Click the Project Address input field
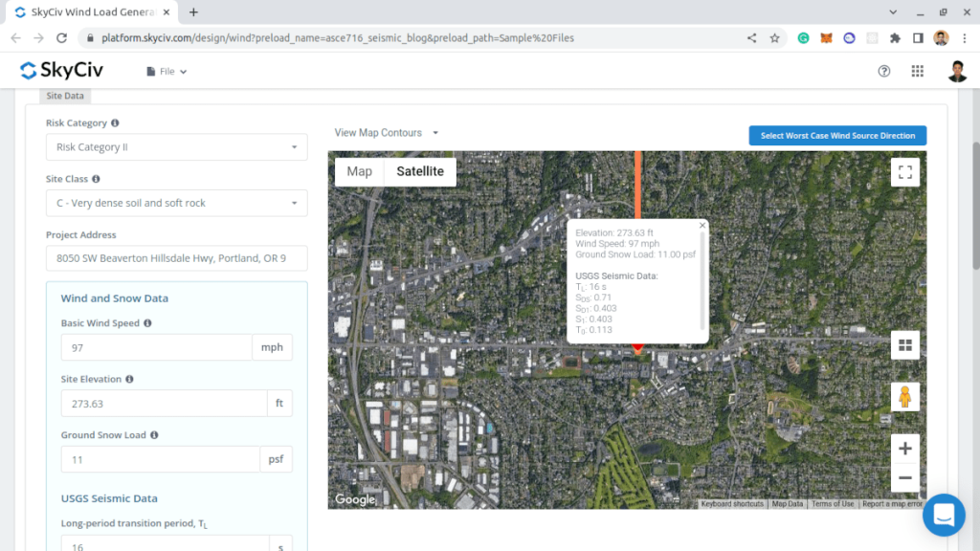Screen dimensions: 980x551 177,258
